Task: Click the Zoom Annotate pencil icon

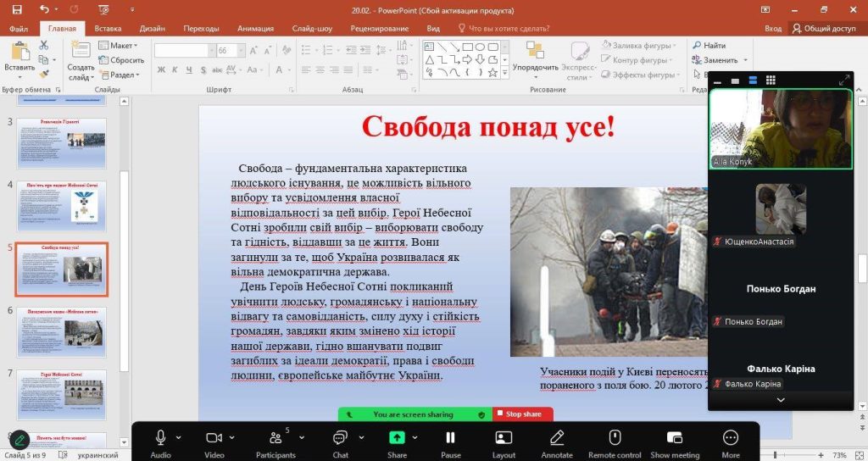Action: 557,438
